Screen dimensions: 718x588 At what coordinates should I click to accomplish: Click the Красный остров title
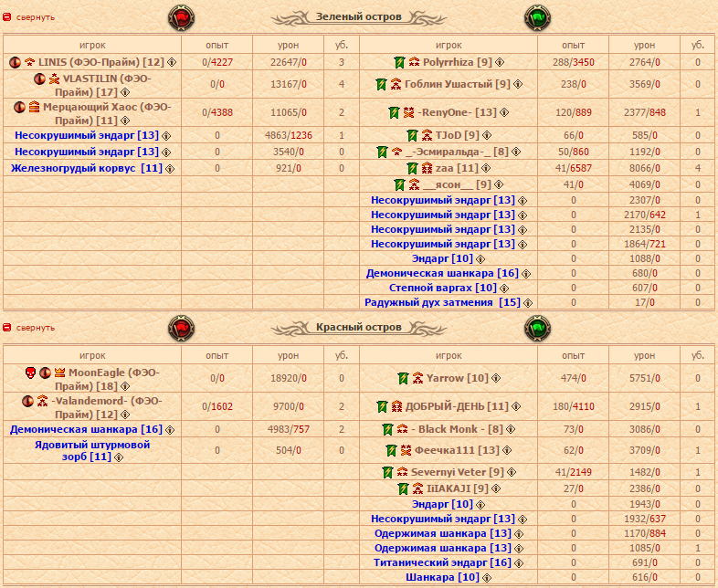(358, 327)
